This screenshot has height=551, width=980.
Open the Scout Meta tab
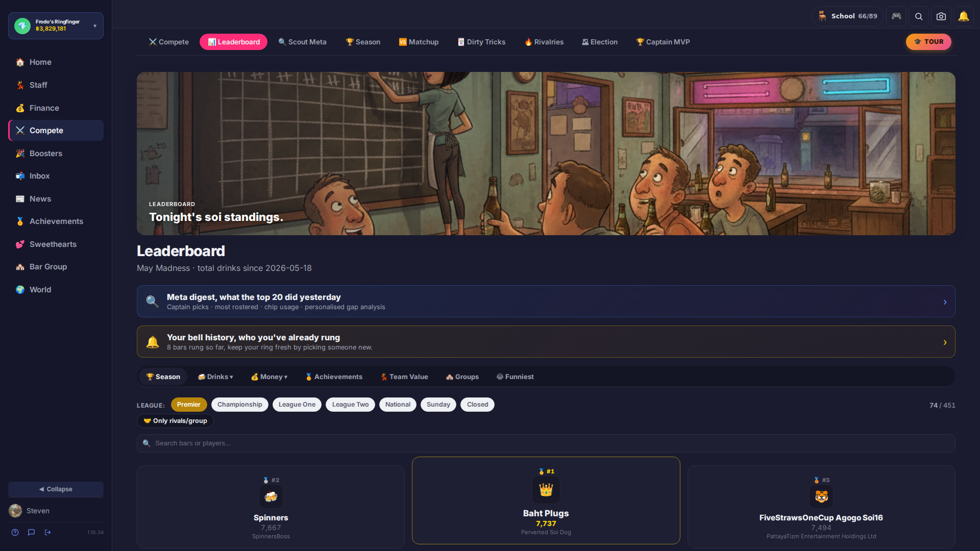pyautogui.click(x=302, y=42)
